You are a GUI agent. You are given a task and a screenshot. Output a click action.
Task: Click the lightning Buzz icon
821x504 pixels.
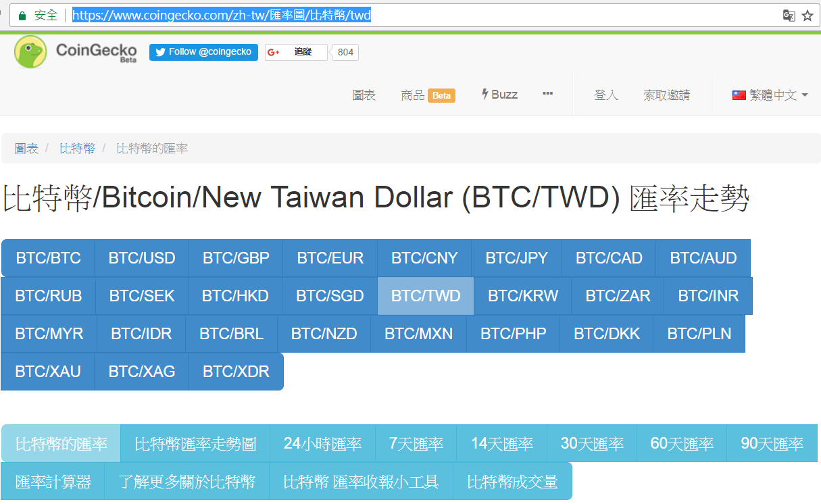(485, 94)
